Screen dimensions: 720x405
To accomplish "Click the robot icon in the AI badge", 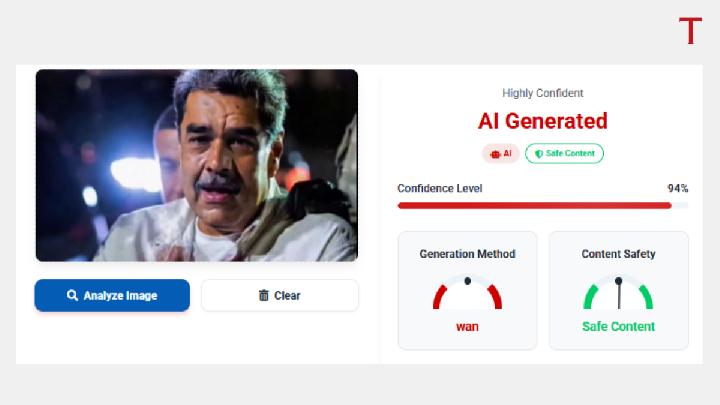I will click(495, 154).
